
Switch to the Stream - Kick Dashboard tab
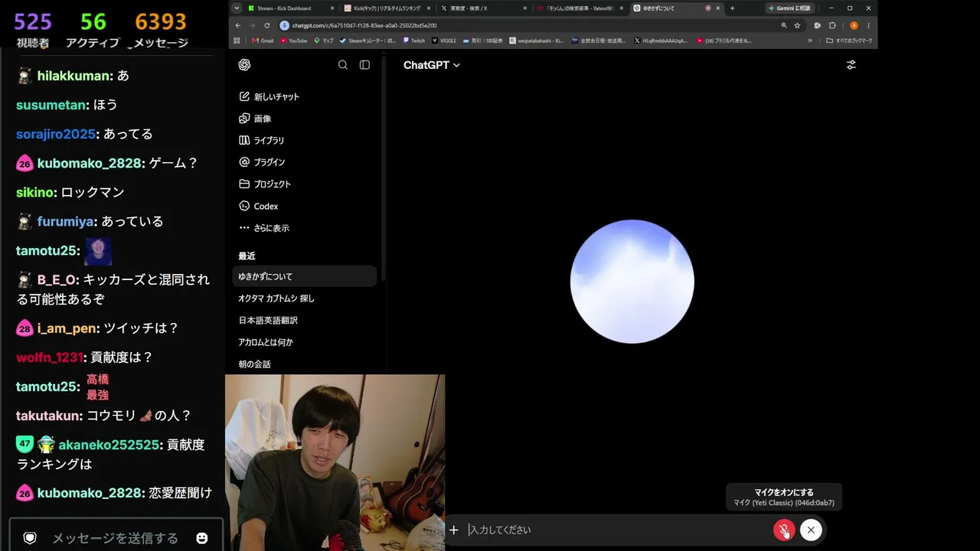(x=292, y=8)
